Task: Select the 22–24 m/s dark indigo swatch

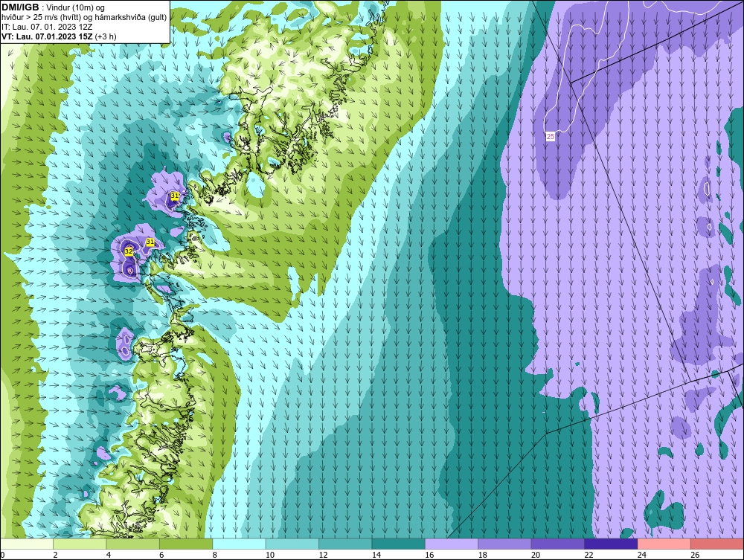Action: coord(611,544)
